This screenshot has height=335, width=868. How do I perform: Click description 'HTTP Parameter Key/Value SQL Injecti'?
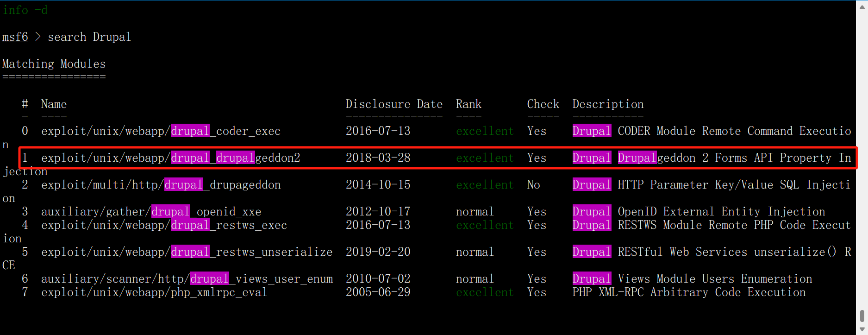click(x=734, y=185)
